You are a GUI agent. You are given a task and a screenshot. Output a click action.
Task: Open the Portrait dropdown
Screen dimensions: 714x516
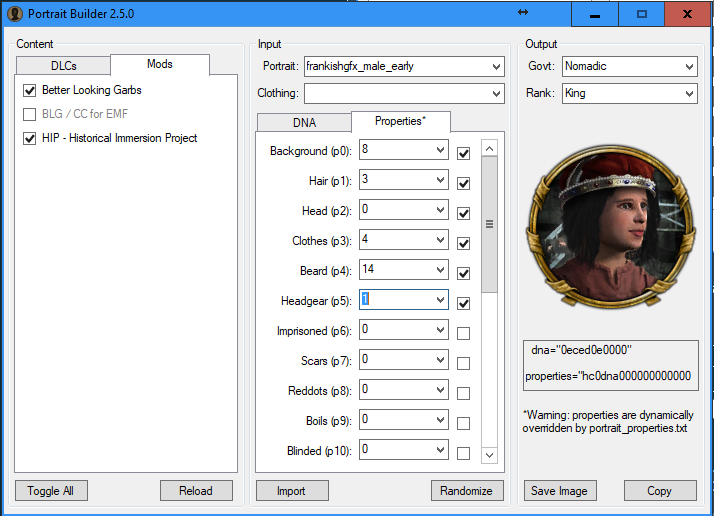pyautogui.click(x=496, y=67)
